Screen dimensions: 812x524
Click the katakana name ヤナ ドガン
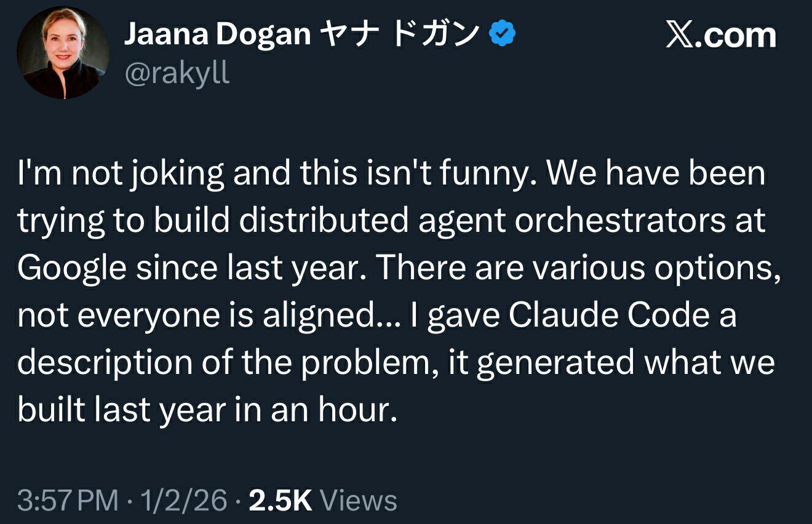click(x=400, y=36)
